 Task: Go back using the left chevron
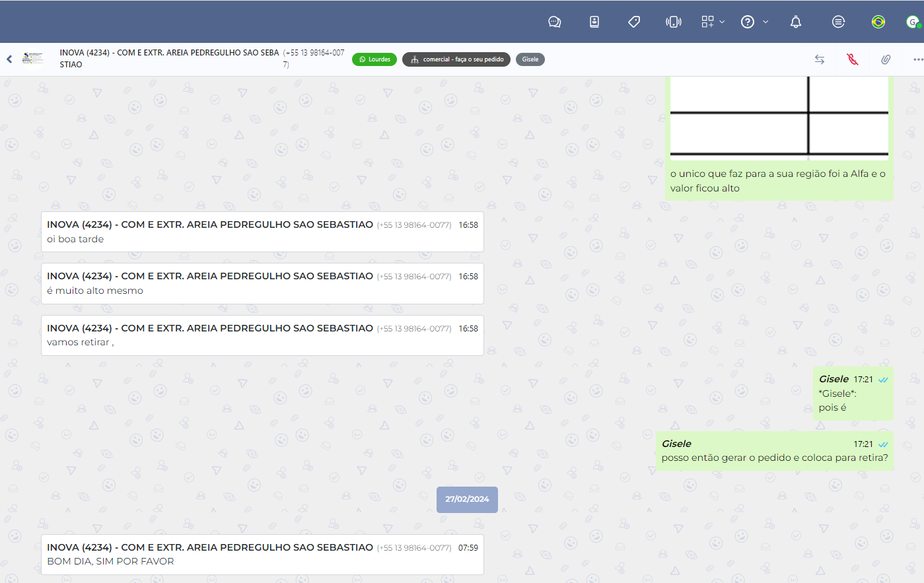9,59
